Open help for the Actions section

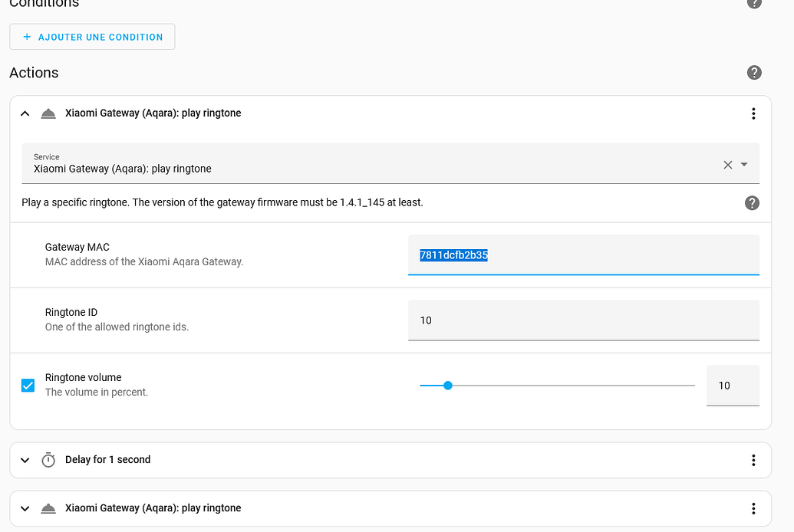pos(754,72)
